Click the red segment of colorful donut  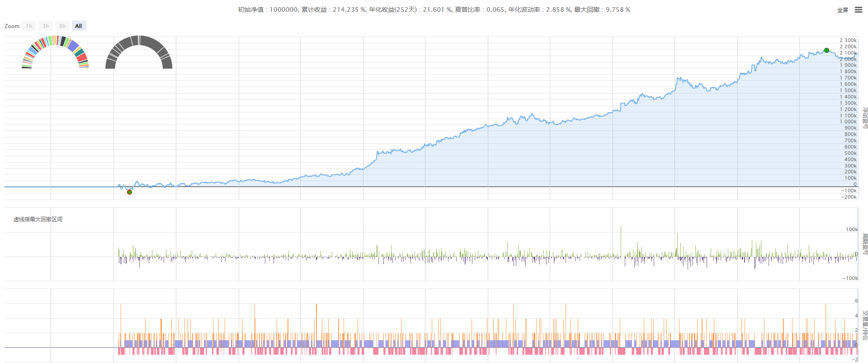coord(82,58)
